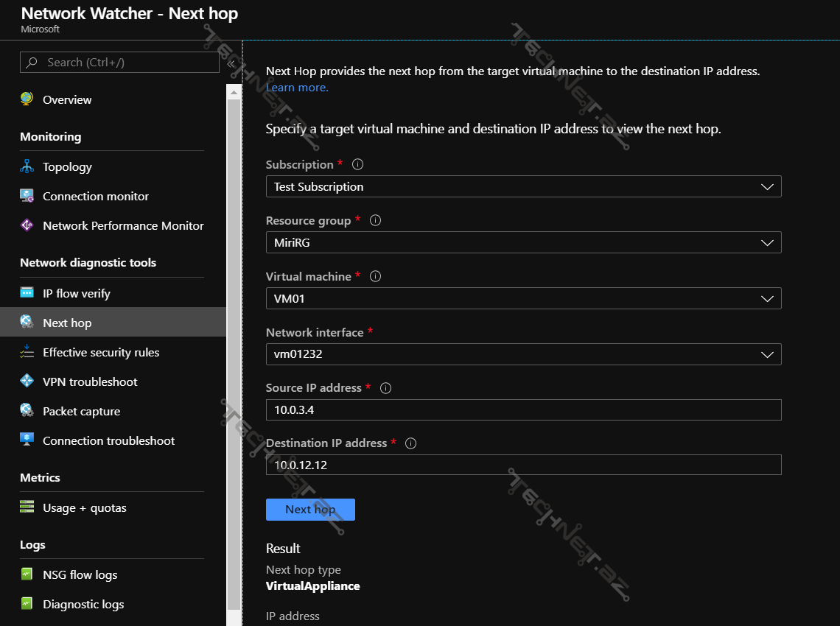Image resolution: width=840 pixels, height=626 pixels.
Task: Click the Network Performance Monitor icon
Action: pyautogui.click(x=27, y=225)
